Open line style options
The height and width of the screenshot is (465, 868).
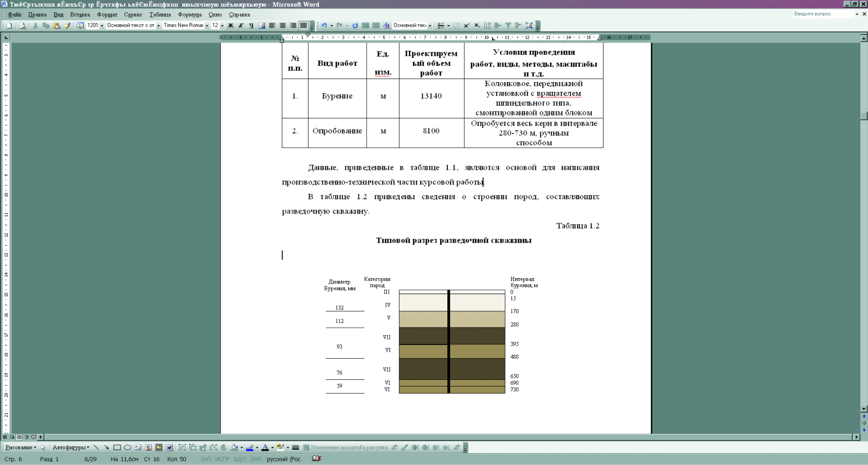[295, 448]
